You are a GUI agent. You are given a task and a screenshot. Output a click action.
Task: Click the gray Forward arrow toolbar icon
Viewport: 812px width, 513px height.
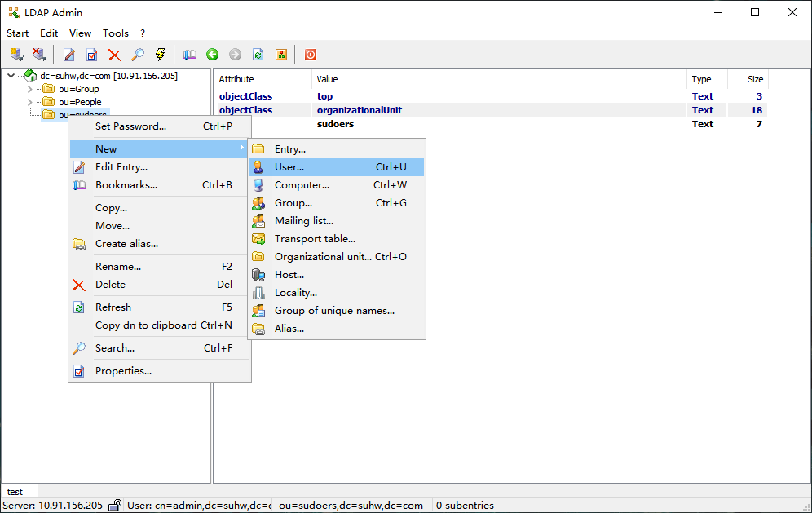coord(235,55)
